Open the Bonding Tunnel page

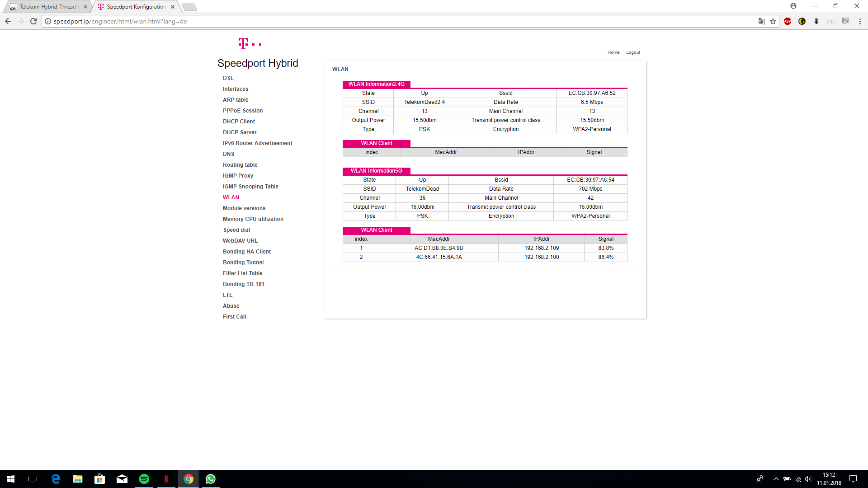point(243,263)
